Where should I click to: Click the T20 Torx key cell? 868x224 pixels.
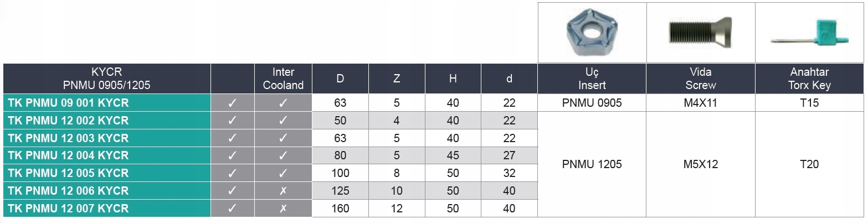[x=809, y=164]
